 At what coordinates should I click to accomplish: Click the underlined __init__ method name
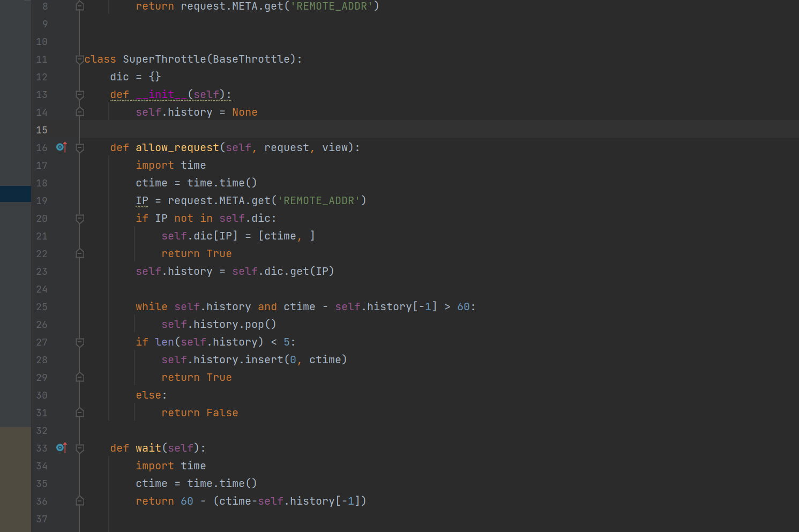tap(161, 94)
